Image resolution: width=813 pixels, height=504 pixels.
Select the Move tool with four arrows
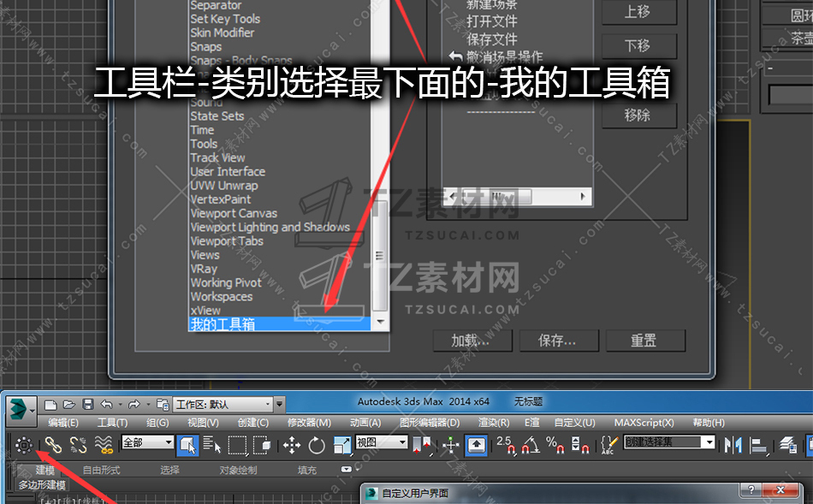click(x=292, y=445)
